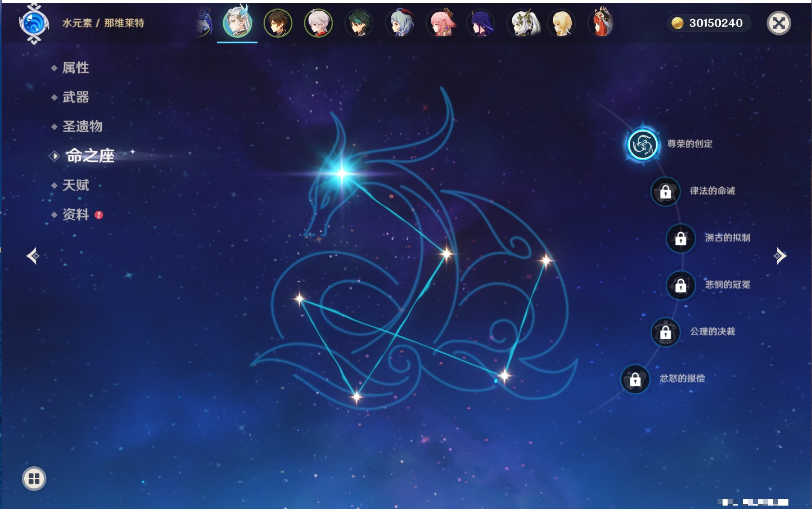Go to previous character with left arrow
This screenshot has width=812, height=509.
tap(33, 256)
